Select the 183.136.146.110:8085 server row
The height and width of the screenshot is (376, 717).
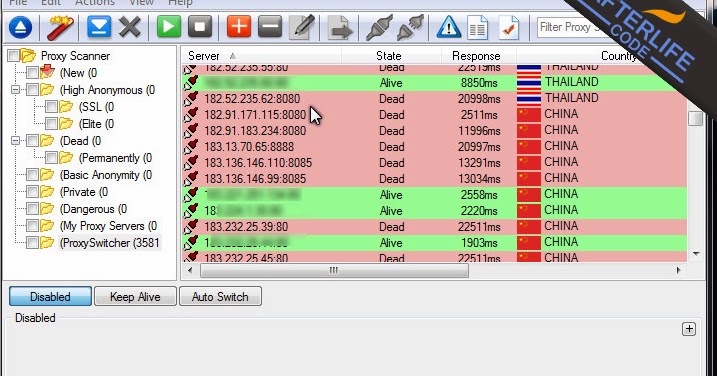click(434, 163)
